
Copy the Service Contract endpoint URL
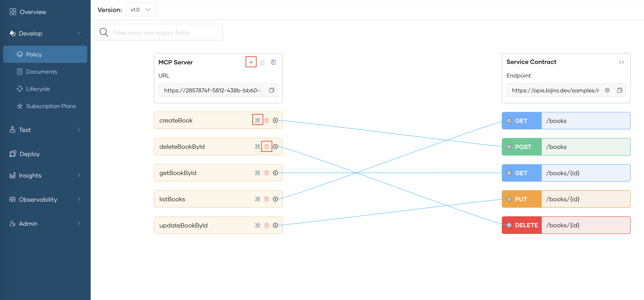coord(620,90)
